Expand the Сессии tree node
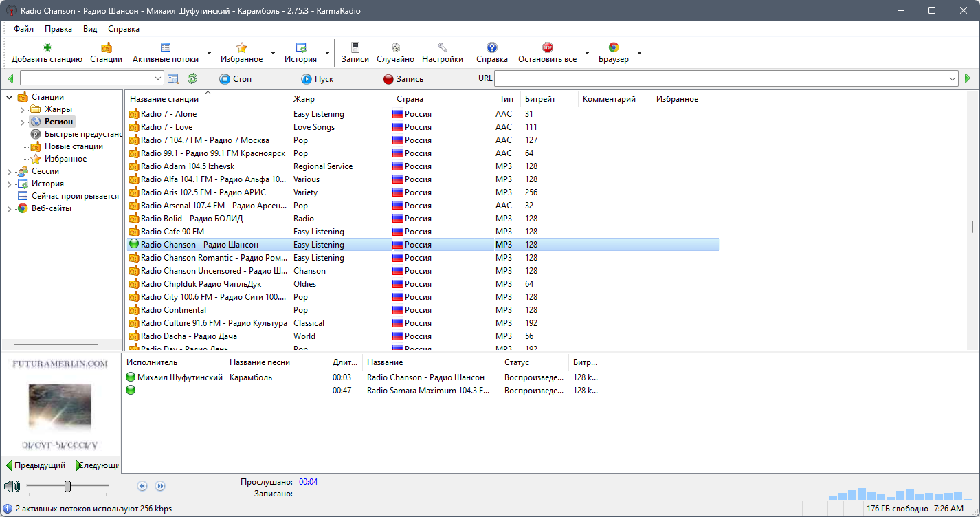This screenshot has width=980, height=517. 10,171
